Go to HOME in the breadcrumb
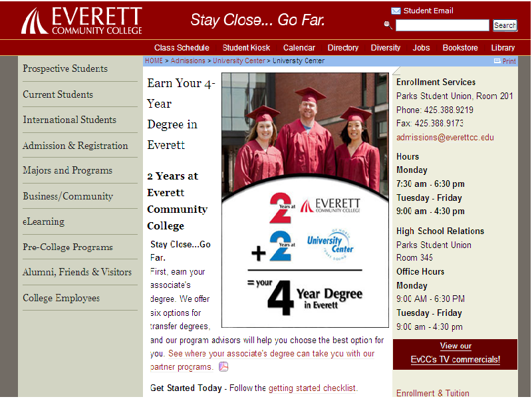 [154, 61]
